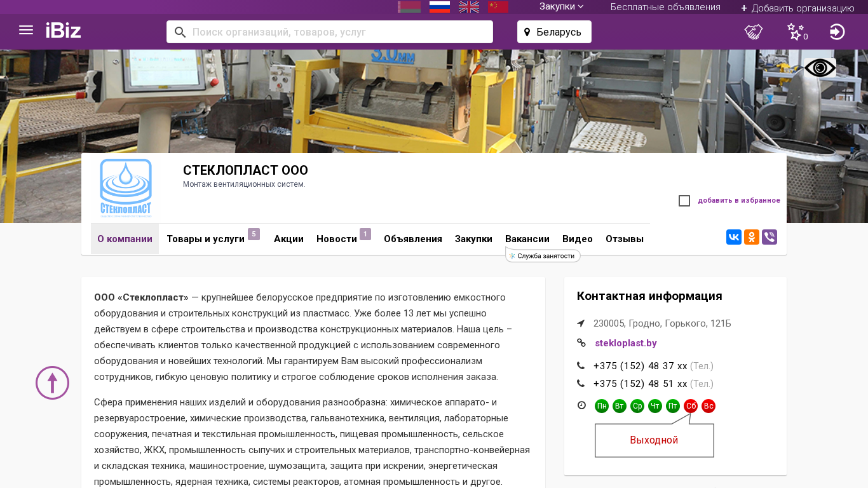Viewport: 868px width, 488px height.
Task: Select Wednesday (Ср) schedule circle
Action: (637, 406)
